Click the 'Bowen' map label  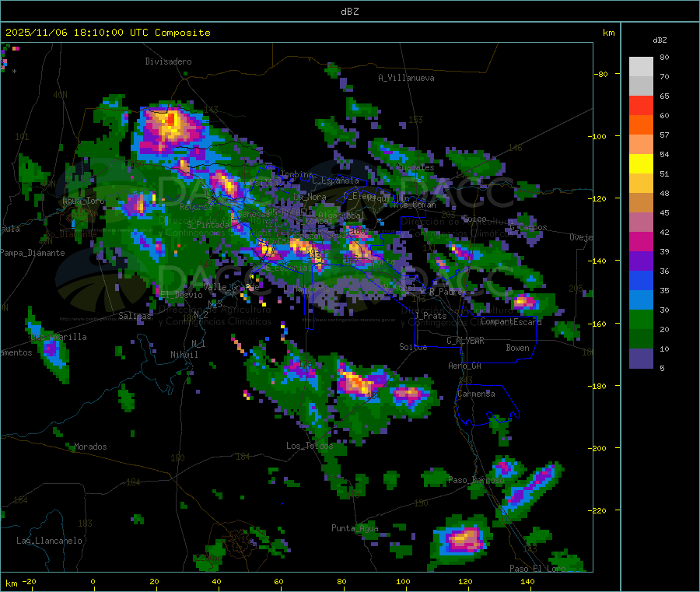(517, 348)
